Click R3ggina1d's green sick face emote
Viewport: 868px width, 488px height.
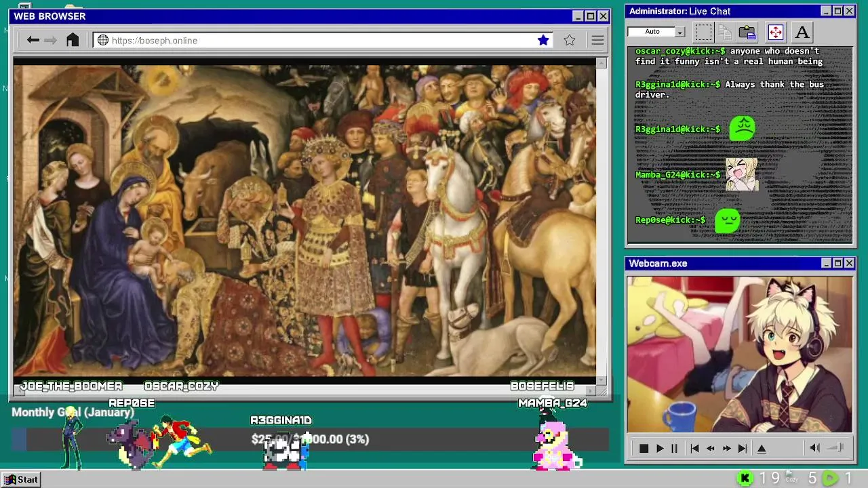pos(742,128)
